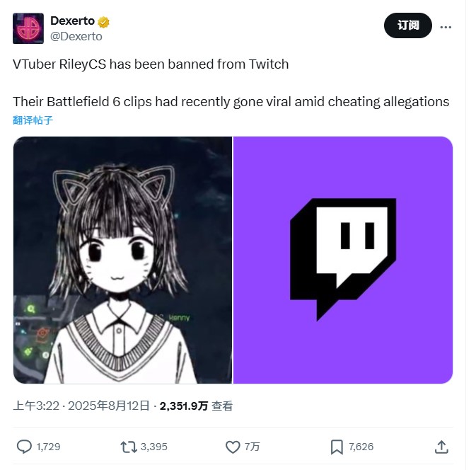Open the Dexerto display name

tap(73, 21)
